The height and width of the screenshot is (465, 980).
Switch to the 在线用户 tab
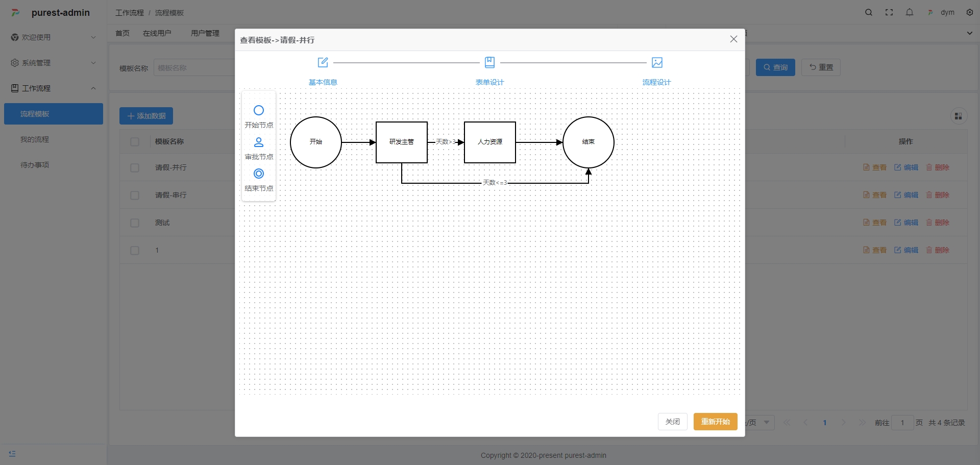pyautogui.click(x=157, y=33)
